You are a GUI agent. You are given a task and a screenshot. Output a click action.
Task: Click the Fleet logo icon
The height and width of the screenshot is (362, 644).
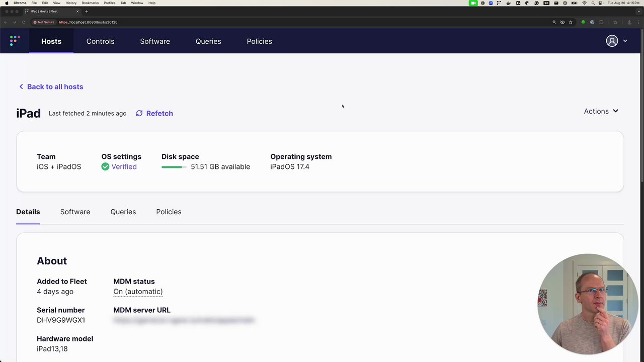(15, 41)
